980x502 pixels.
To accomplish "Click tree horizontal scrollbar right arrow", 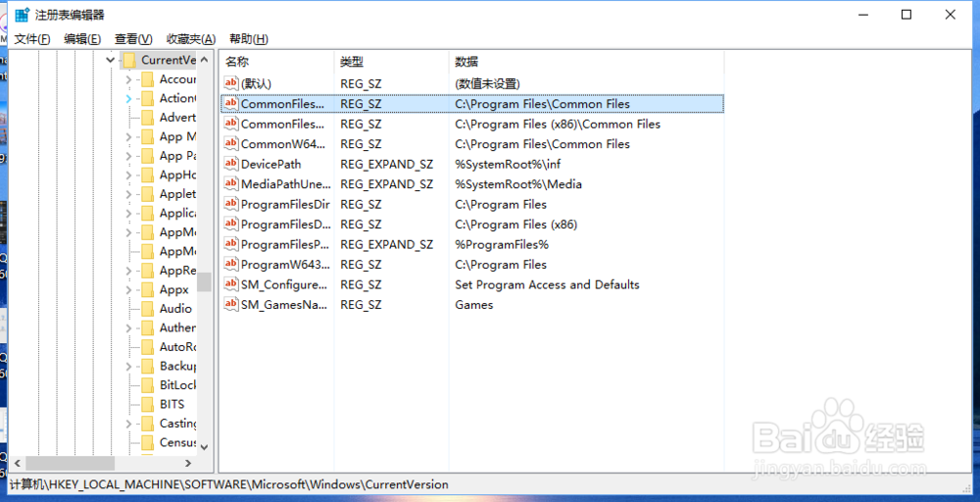I will [x=188, y=463].
